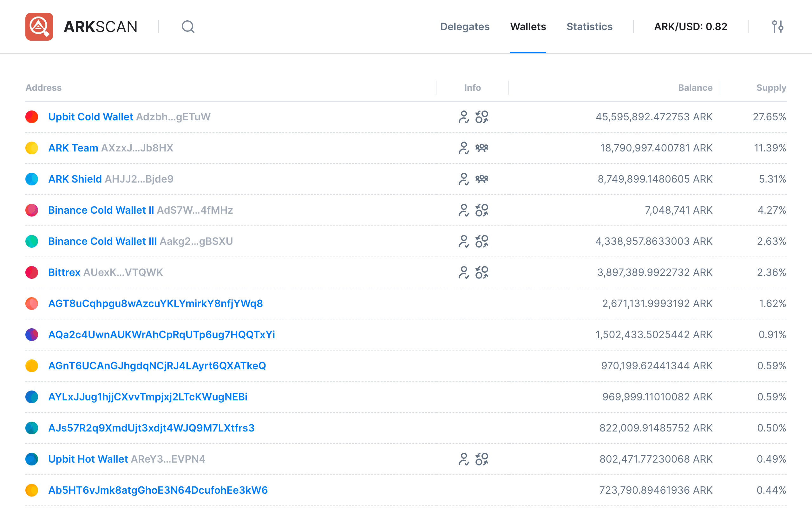Click exchange icon in Binance Cold Wallet III row
Image resolution: width=812 pixels, height=508 pixels.
coord(482,241)
